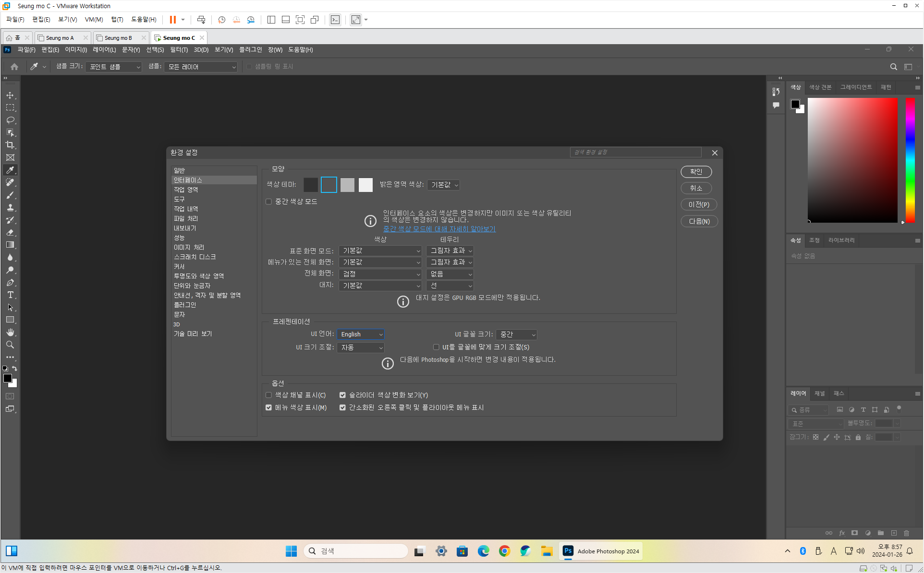924x573 pixels.
Task: Expand the 전체 화면 색상 dropdown
Action: (380, 274)
